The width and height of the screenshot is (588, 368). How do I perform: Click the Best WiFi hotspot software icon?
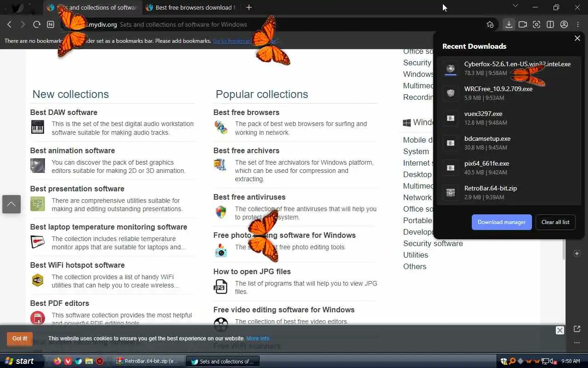pyautogui.click(x=38, y=280)
